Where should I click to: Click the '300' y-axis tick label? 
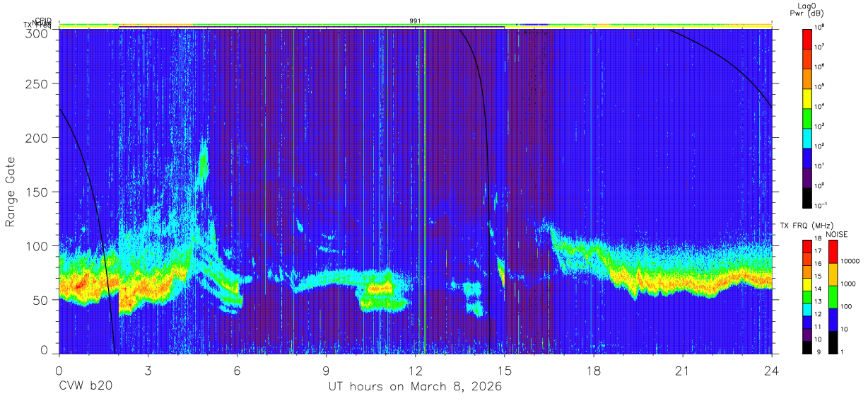click(x=37, y=33)
